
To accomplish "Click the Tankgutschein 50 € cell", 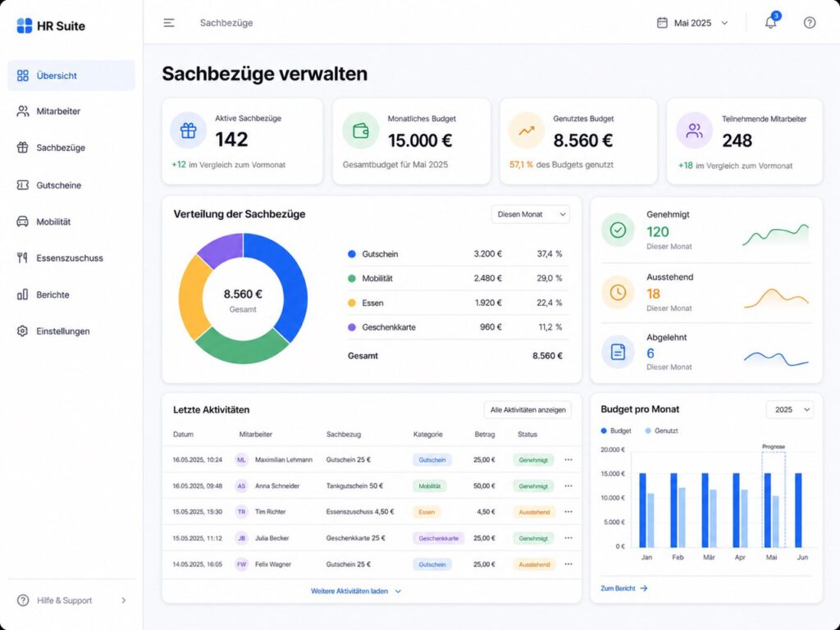I will (x=354, y=486).
